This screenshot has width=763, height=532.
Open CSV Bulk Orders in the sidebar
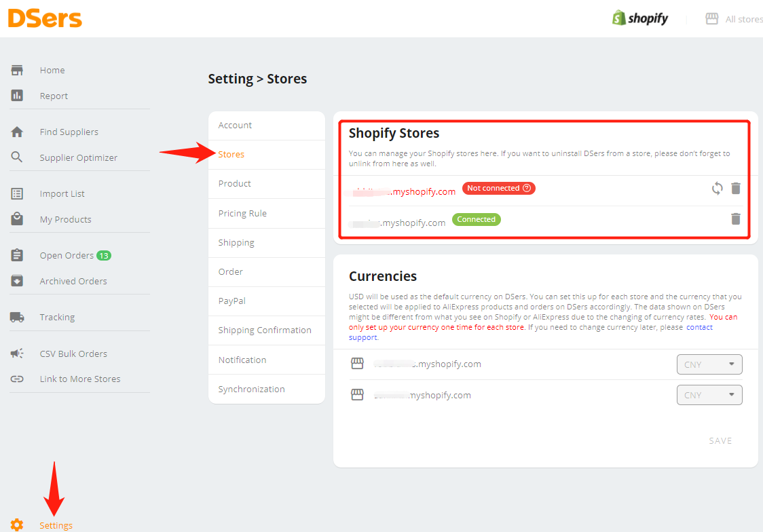click(73, 354)
